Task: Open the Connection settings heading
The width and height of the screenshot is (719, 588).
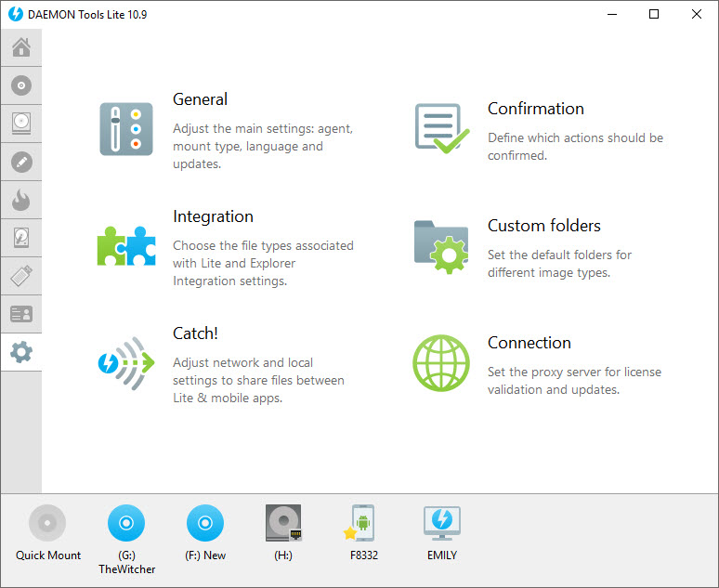Action: 529,342
